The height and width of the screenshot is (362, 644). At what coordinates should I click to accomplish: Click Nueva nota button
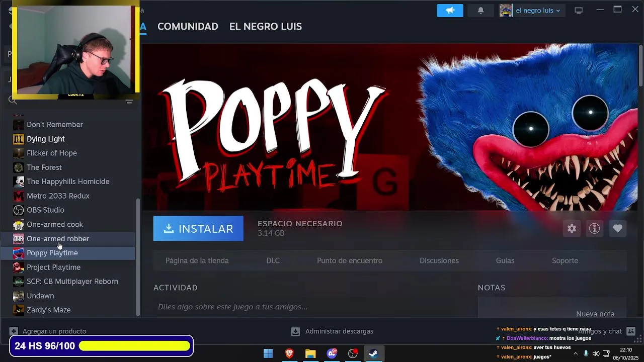[x=595, y=314]
